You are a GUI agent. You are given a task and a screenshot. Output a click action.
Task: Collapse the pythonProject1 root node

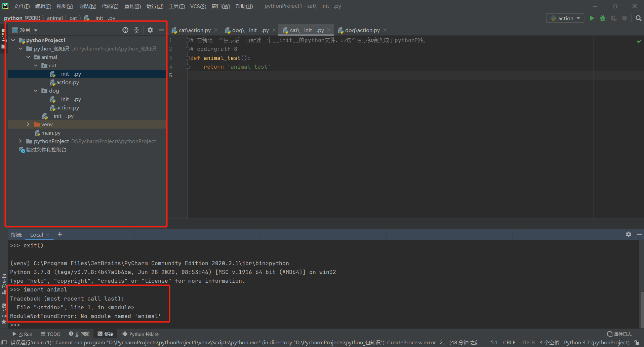[13, 40]
